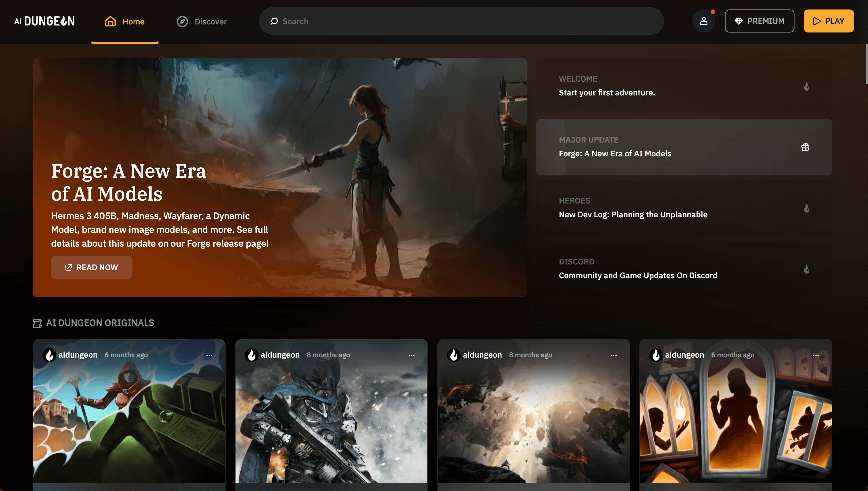Click the scroll icon beside AI Dungeon Originals

pos(37,323)
